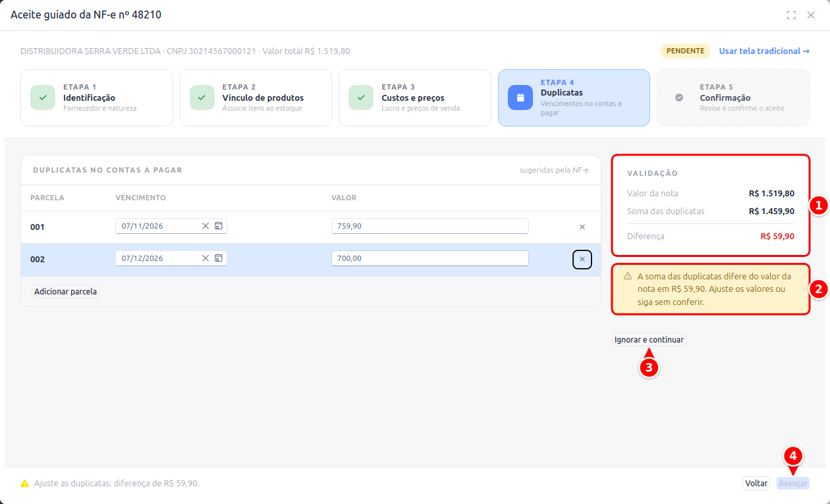Screen dimensions: 830x504
Task: Open Usar tela tradicional link
Action: [x=764, y=51]
